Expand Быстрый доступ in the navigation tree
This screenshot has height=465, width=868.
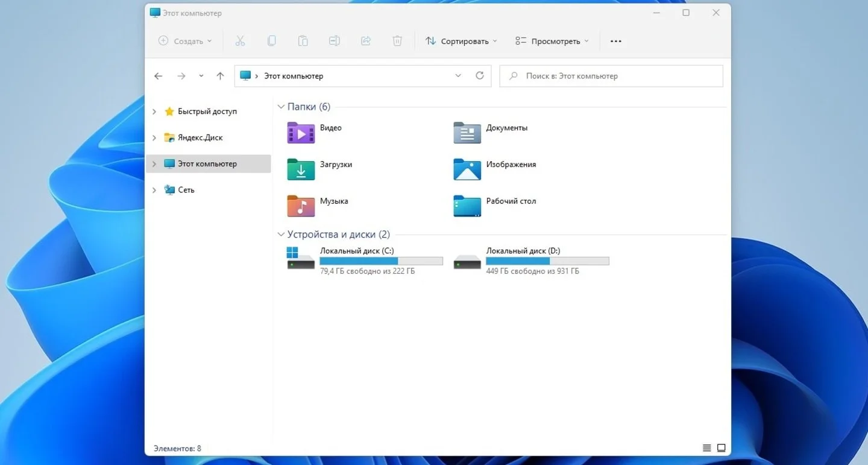(x=154, y=112)
